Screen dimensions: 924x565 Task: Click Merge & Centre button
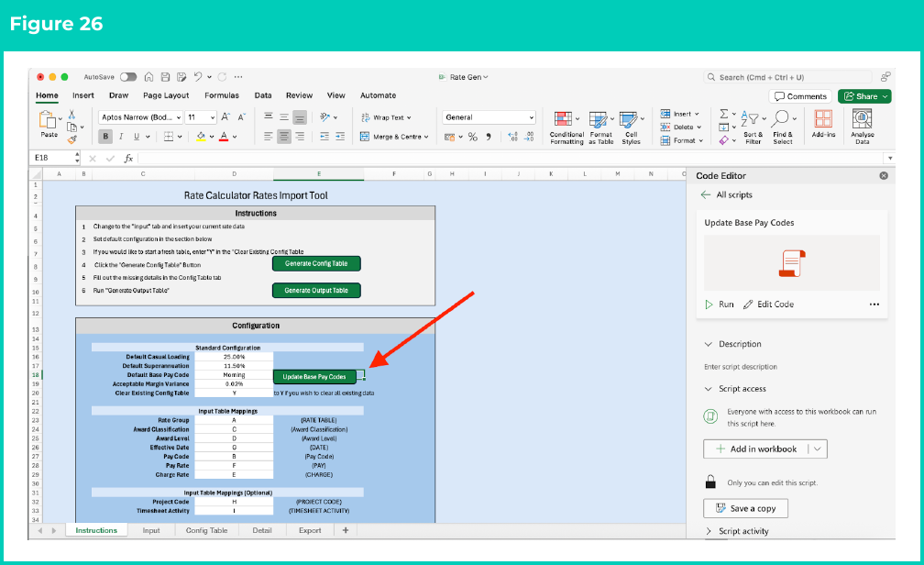[x=394, y=137]
